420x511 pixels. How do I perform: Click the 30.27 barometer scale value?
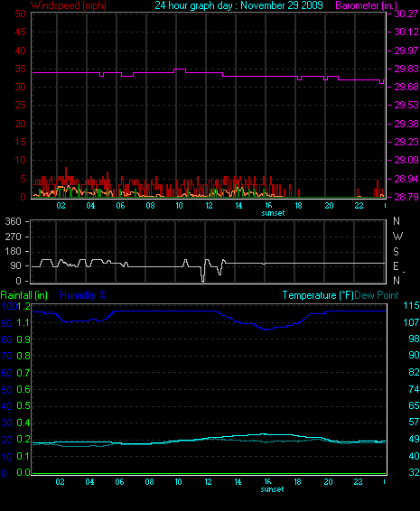(406, 14)
